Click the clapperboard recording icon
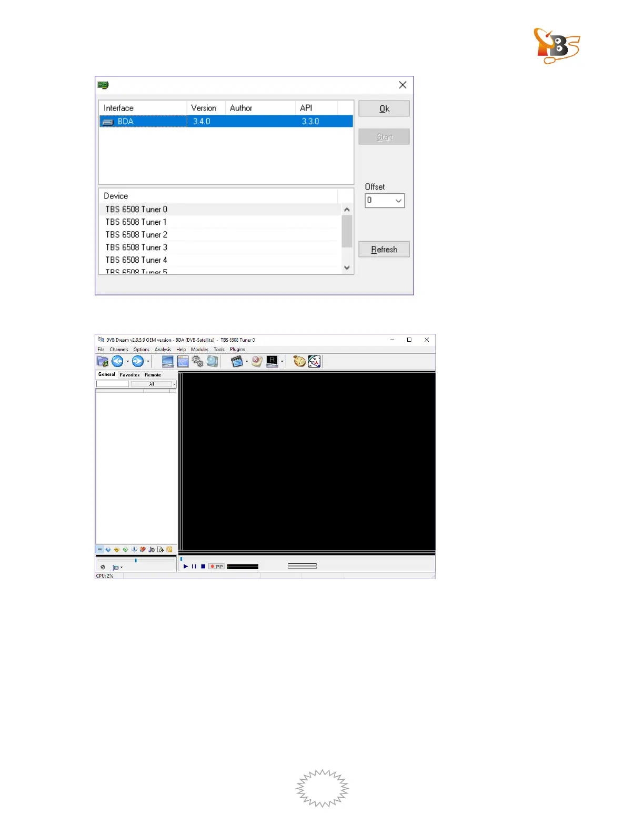The image size is (644, 834). (x=237, y=361)
